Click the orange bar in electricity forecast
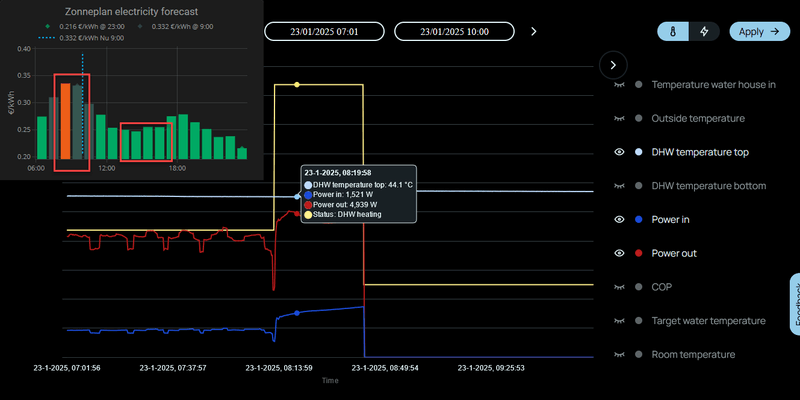This screenshot has height=400, width=800. pyautogui.click(x=65, y=121)
